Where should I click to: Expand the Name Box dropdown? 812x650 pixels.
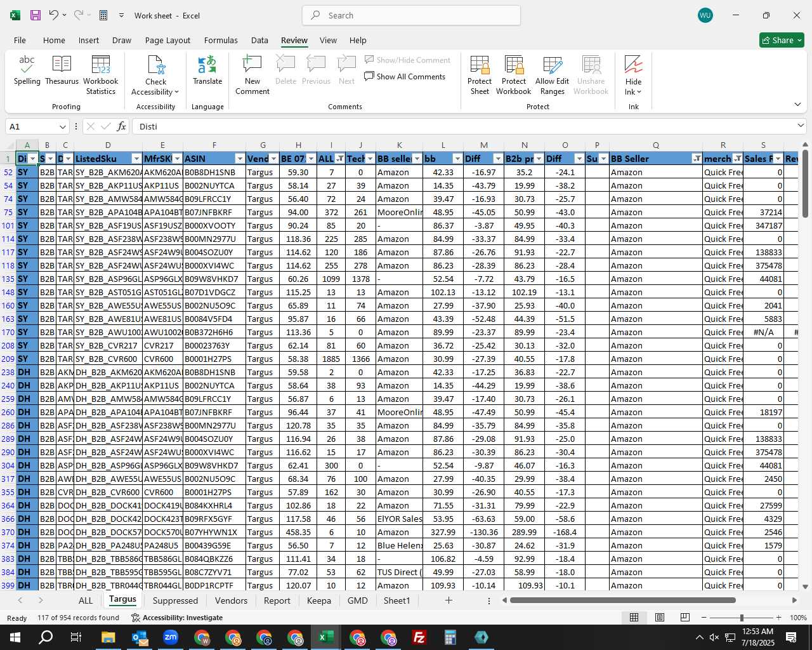click(62, 126)
